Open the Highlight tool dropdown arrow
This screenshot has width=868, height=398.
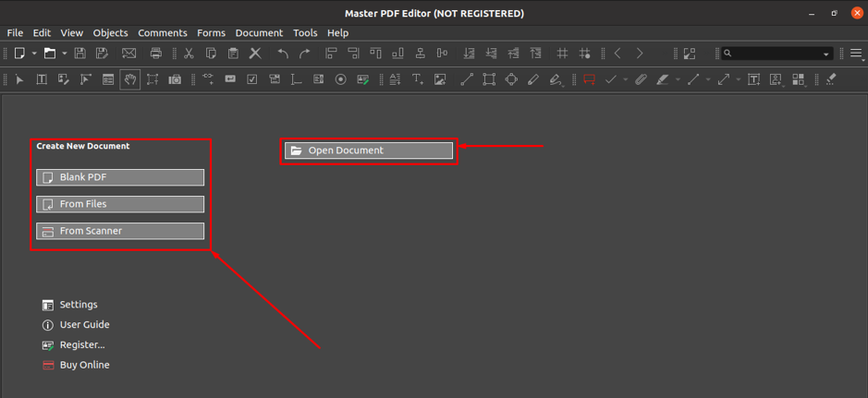point(679,80)
